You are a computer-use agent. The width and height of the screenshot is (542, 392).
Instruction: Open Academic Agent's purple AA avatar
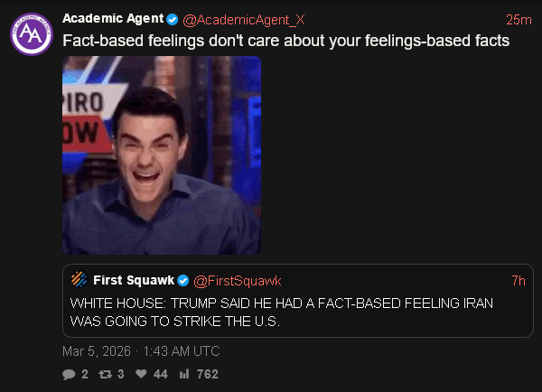tap(32, 34)
